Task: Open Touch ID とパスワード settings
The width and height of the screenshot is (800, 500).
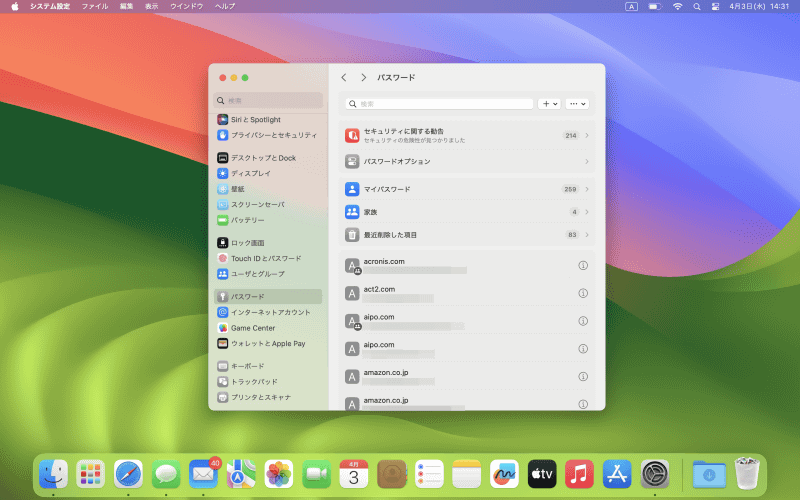Action: point(268,258)
